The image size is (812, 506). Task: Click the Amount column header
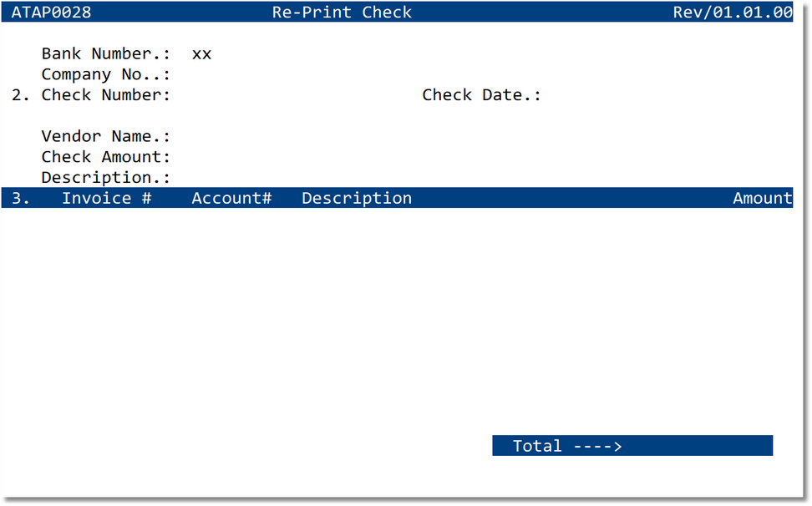762,198
